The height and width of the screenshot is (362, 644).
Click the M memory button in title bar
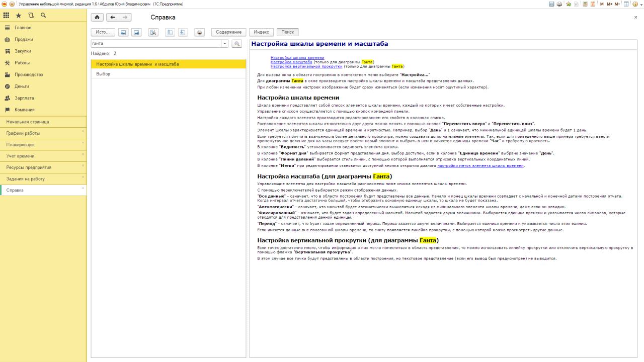pos(602,4)
